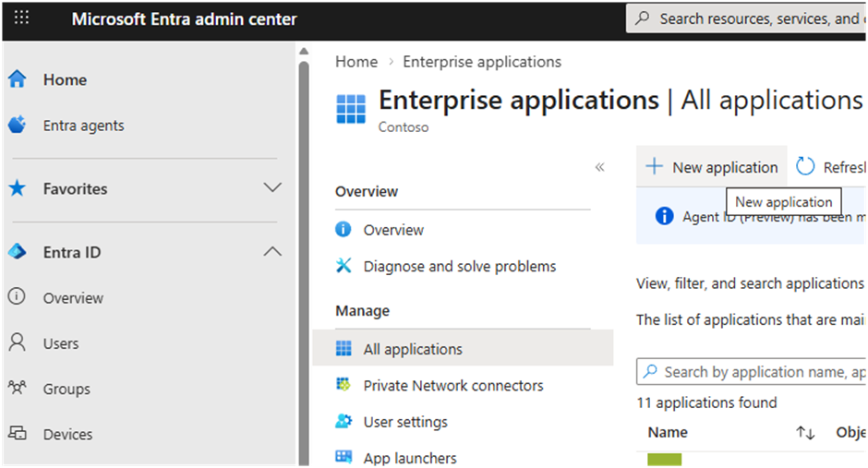Click the Devices icon in sidebar
The width and height of the screenshot is (868, 468).
coord(17,434)
